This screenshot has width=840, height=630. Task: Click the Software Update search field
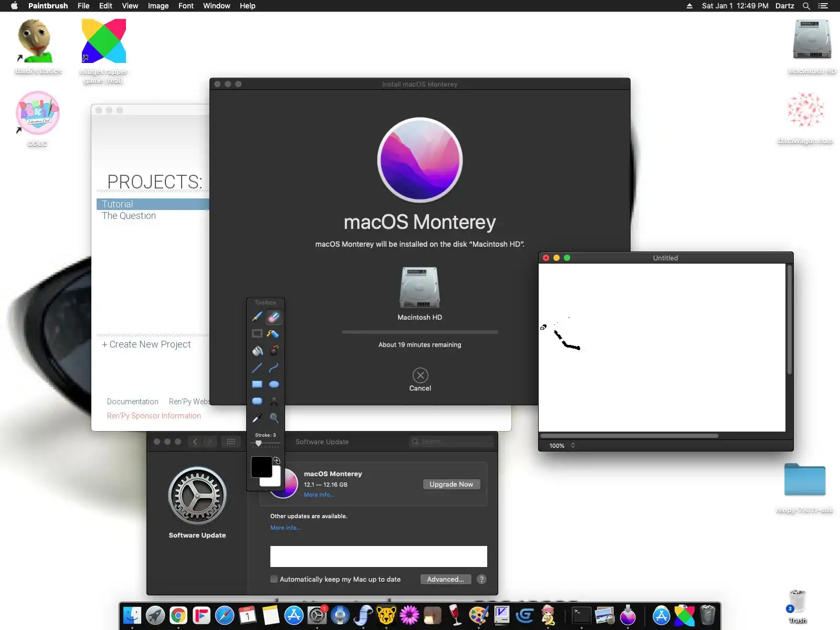(x=451, y=442)
